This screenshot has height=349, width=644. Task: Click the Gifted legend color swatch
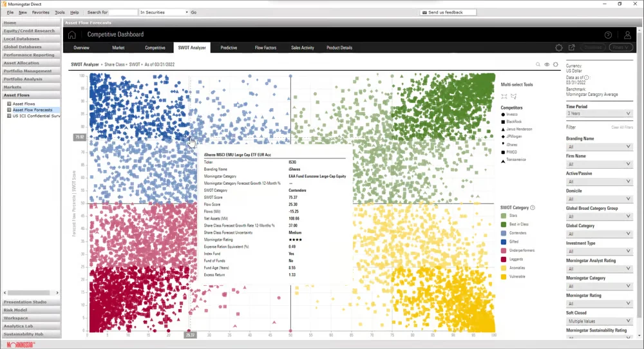pyautogui.click(x=504, y=242)
